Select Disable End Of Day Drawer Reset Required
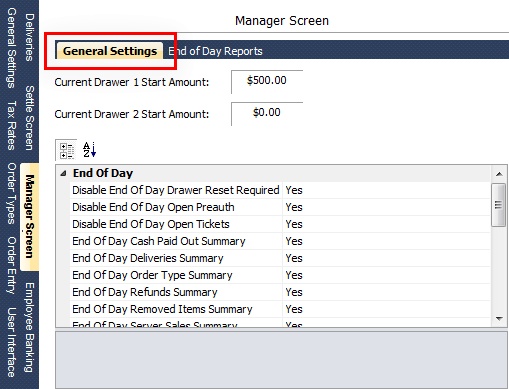This screenshot has width=509, height=389. 176,190
